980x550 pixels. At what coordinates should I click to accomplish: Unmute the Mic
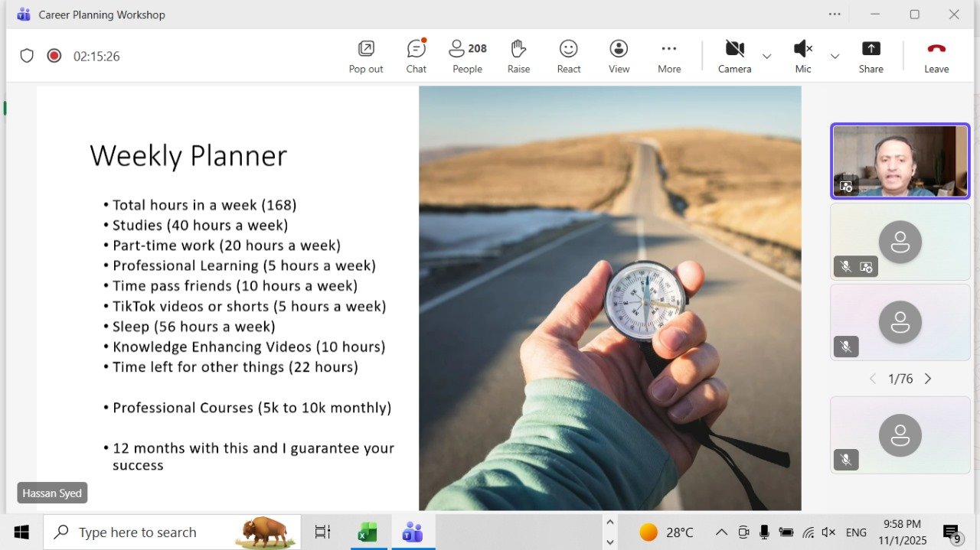tap(802, 56)
